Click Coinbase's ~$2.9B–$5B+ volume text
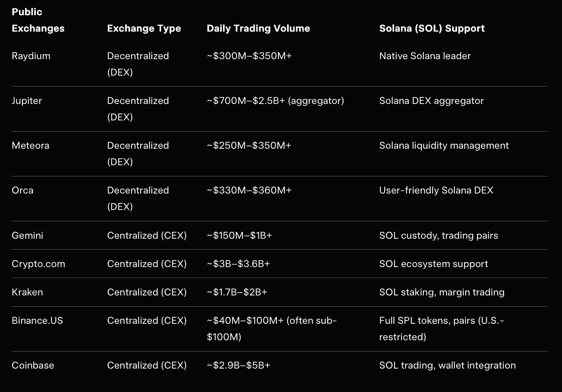 (x=239, y=365)
